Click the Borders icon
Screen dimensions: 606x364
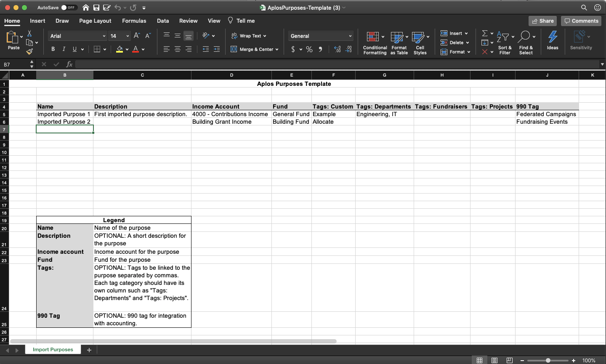(97, 49)
